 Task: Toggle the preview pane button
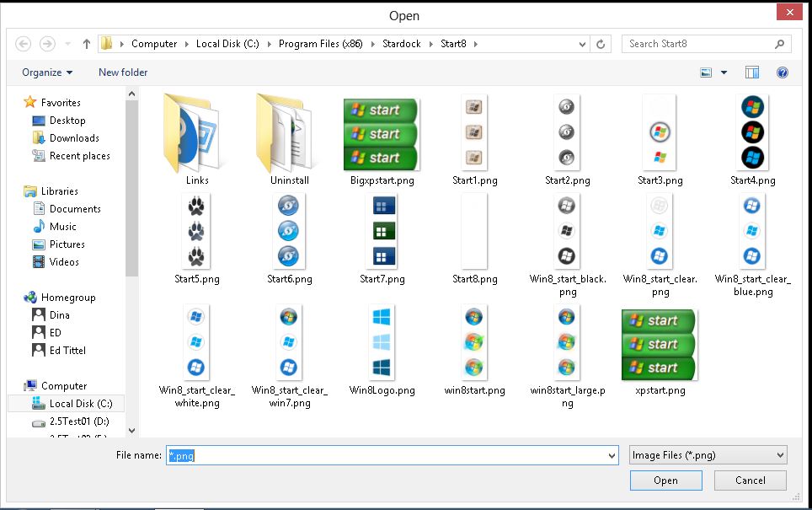(752, 72)
